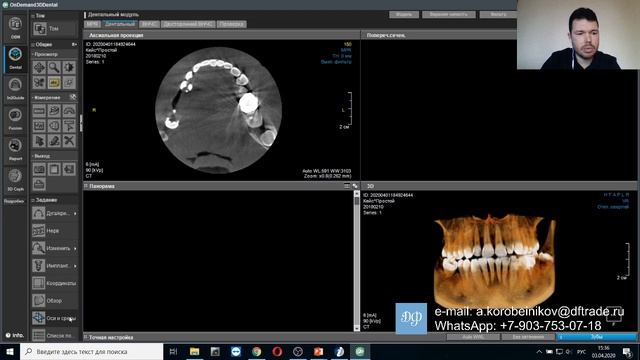
Task: Click the square frame icon in Вывод section
Action: [x=54, y=169]
